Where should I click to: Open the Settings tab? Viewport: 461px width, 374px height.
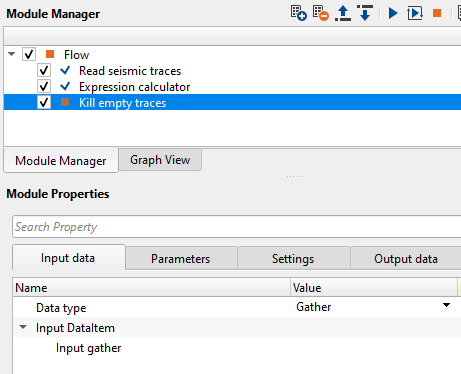293,259
